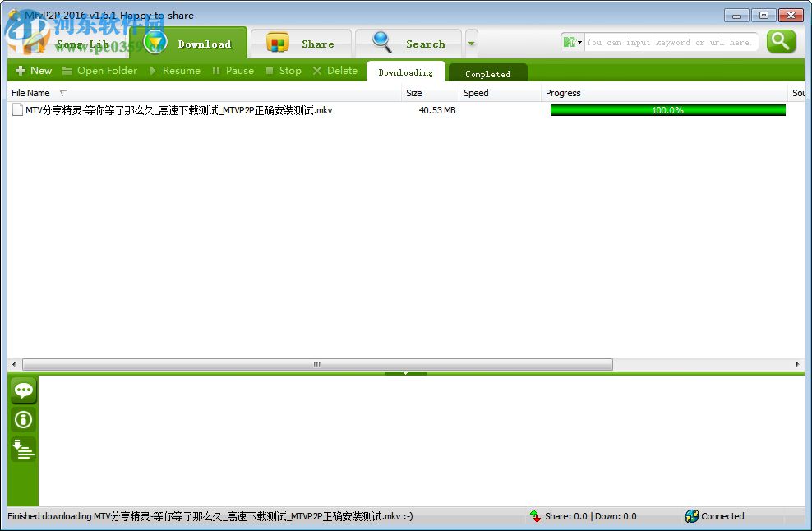Click the 100.0% progress bar

(x=667, y=110)
